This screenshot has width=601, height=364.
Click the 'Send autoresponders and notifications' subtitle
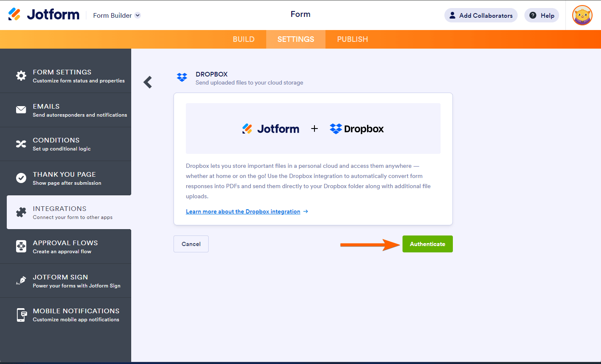pyautogui.click(x=80, y=115)
